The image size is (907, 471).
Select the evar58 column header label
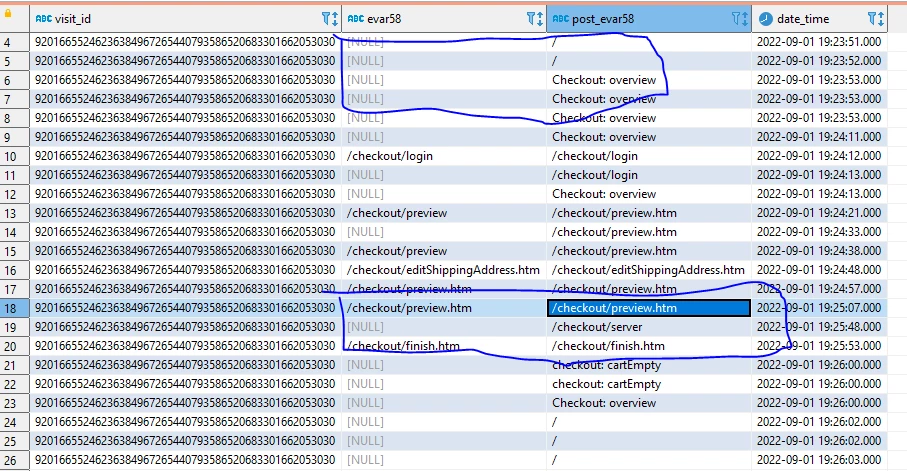click(x=384, y=19)
